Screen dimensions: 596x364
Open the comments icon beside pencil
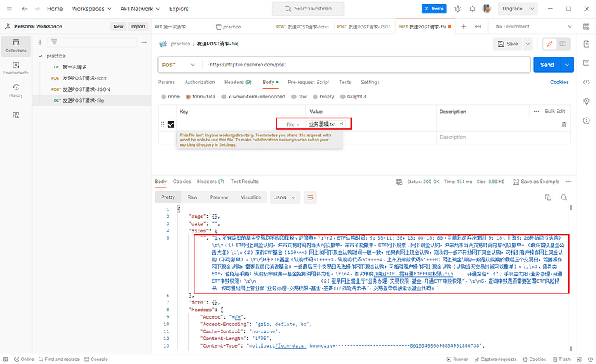tap(562, 44)
